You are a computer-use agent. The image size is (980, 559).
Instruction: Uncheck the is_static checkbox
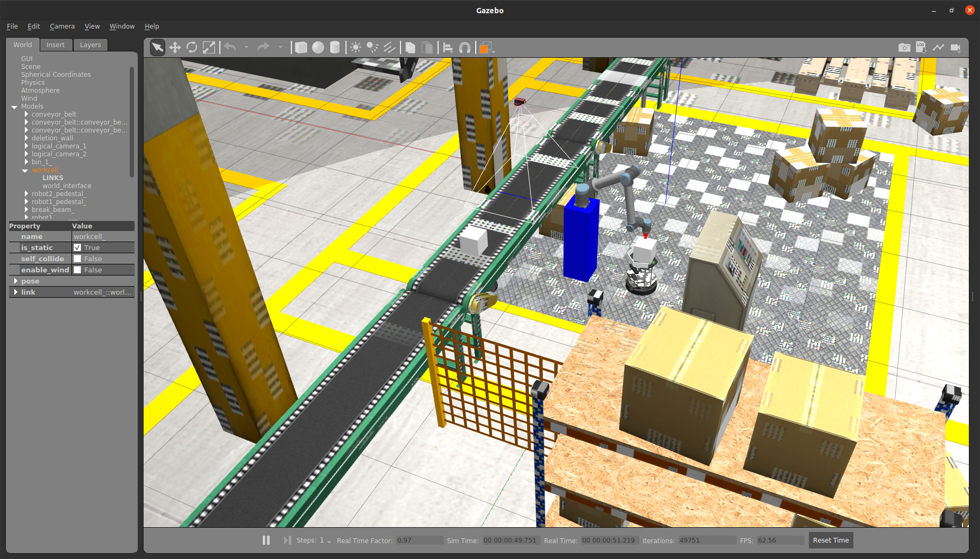point(77,247)
